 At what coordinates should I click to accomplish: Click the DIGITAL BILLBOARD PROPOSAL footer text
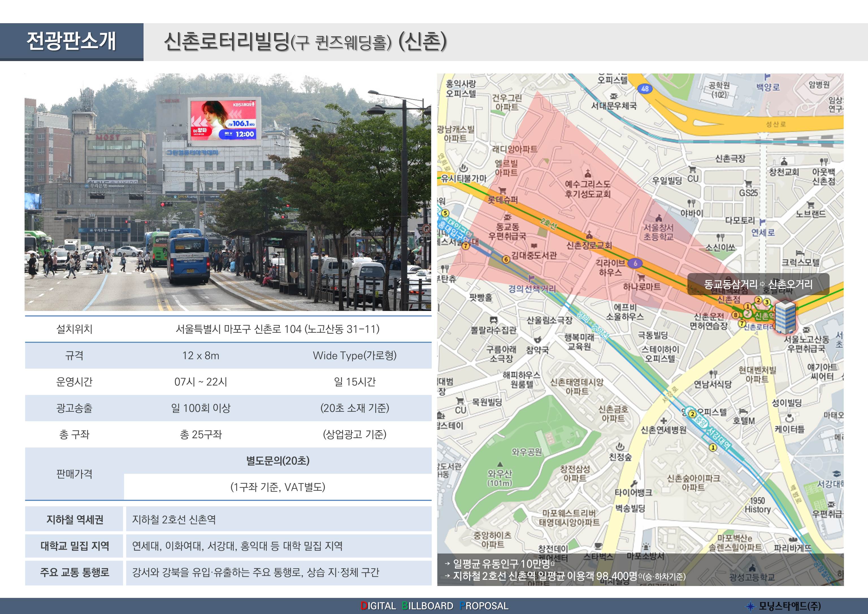pos(434,606)
